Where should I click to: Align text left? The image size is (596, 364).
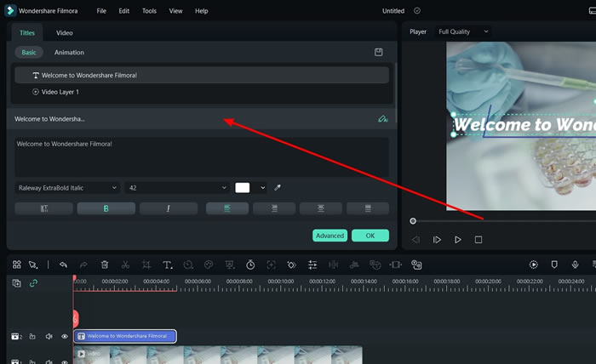pos(227,208)
